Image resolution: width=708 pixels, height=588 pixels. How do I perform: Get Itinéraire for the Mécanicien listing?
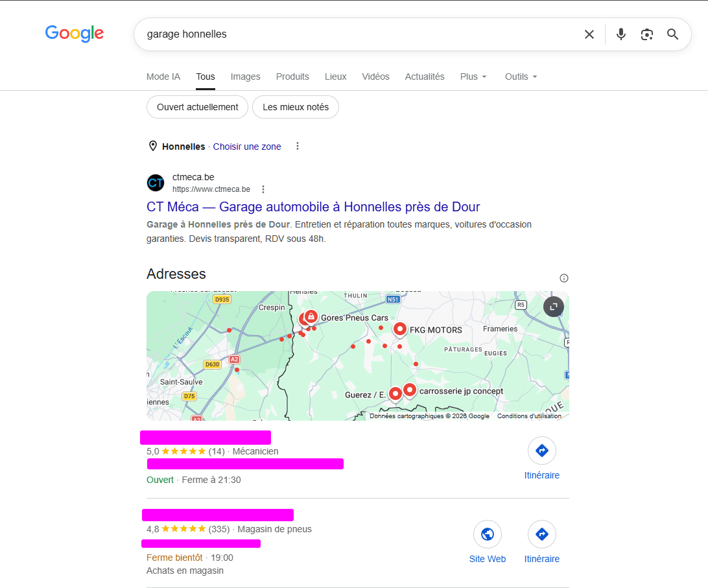pyautogui.click(x=542, y=458)
